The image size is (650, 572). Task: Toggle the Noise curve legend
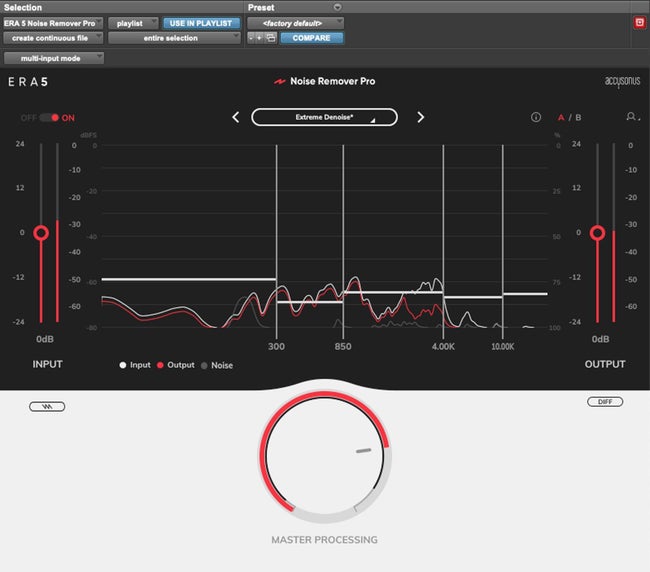[x=217, y=366]
